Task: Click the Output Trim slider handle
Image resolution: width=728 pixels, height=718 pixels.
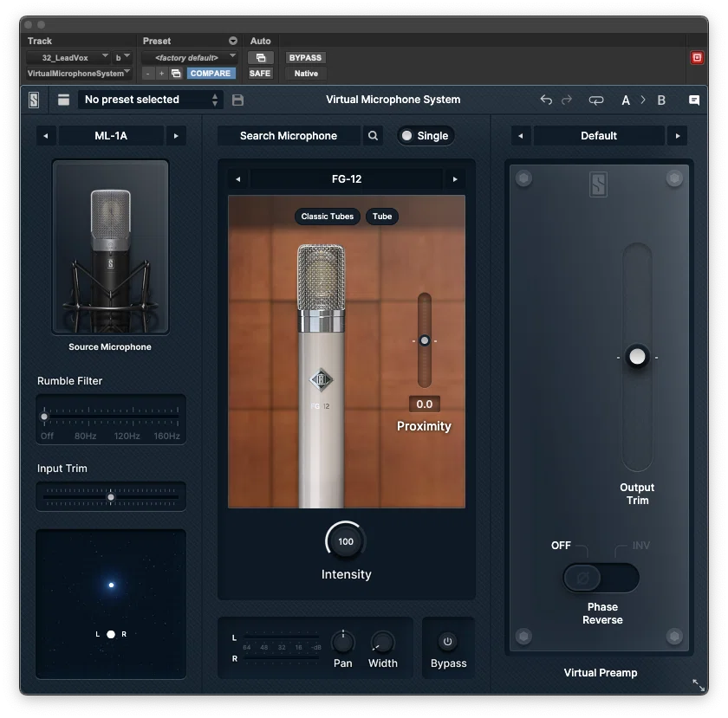Action: 637,357
